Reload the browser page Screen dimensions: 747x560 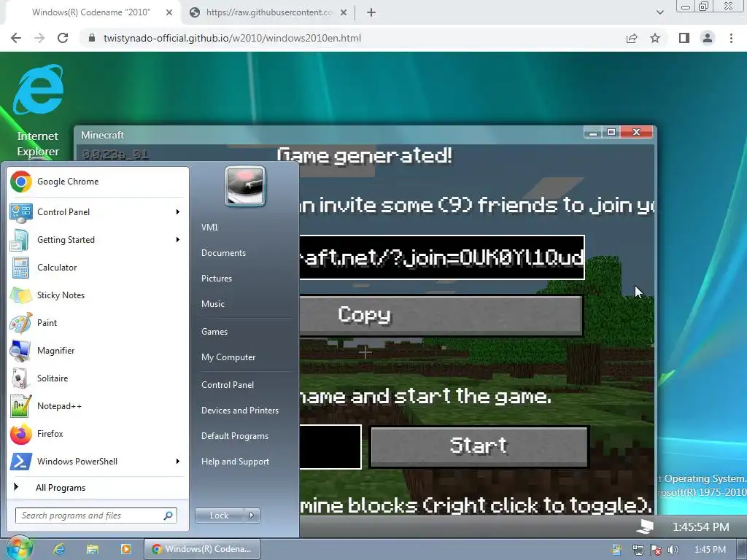[x=63, y=38]
